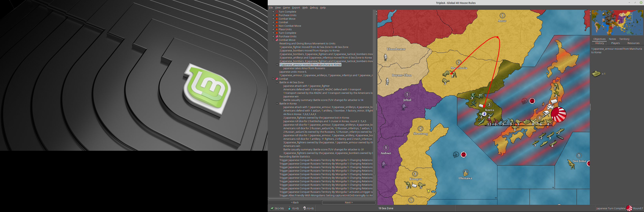
Task: Expand the Russian Purchase Units node
Action: [273, 15]
